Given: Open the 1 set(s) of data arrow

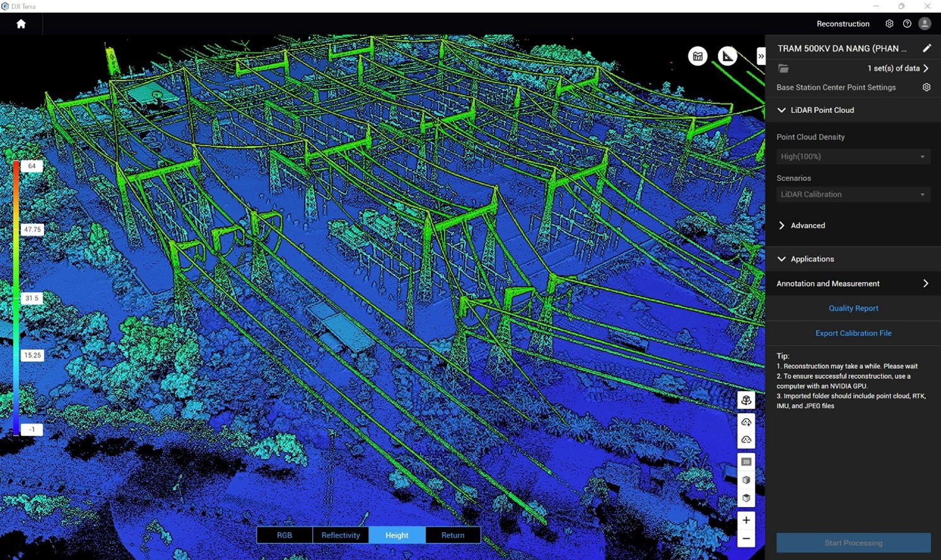Looking at the screenshot, I should tap(926, 68).
